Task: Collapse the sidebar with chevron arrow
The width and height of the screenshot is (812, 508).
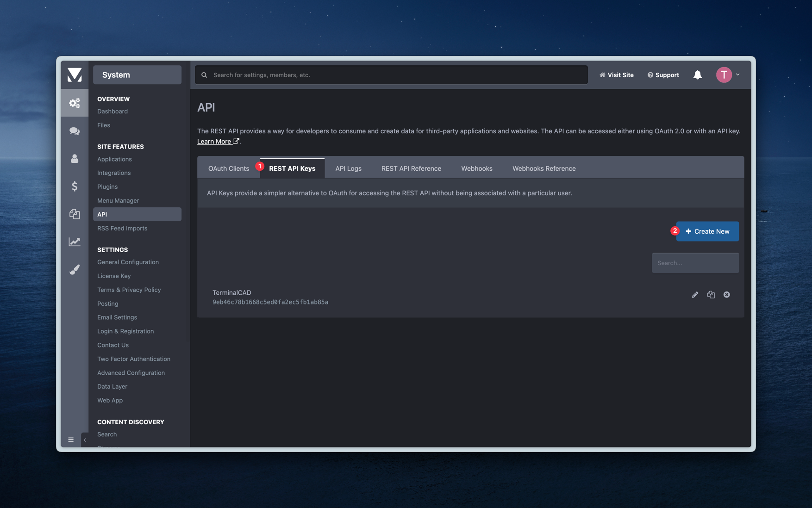Action: [x=85, y=440]
